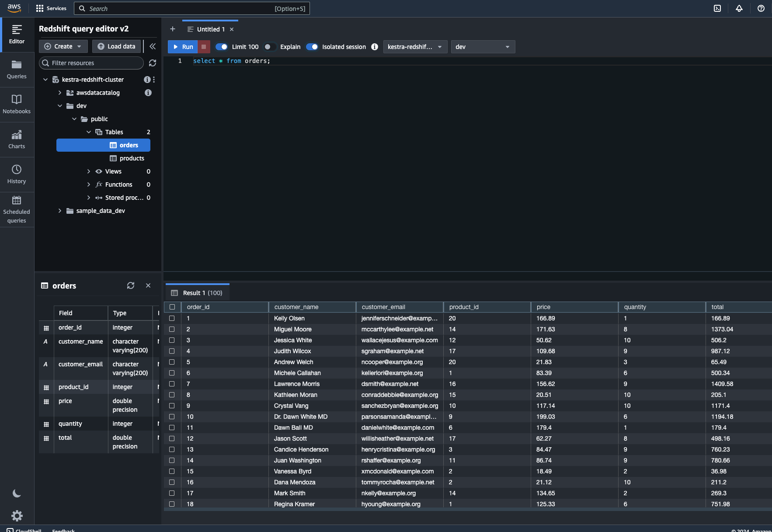This screenshot has height=532, width=772.
Task: Disable the Limit 100 toggle
Action: 222,47
